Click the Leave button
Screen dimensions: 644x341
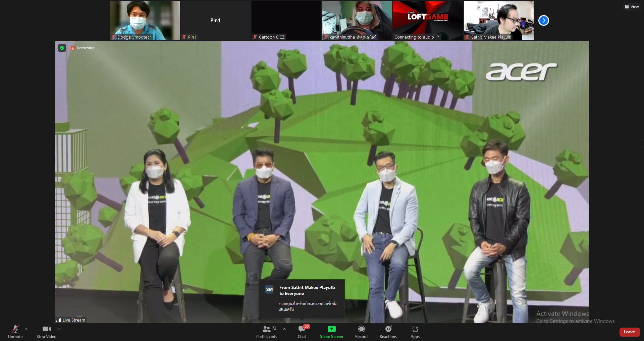629,332
